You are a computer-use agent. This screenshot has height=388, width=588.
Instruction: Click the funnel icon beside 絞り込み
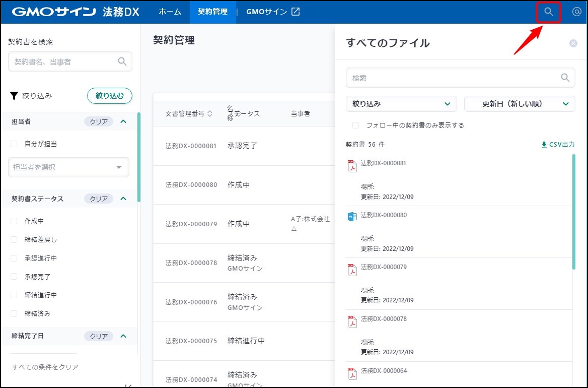(x=14, y=96)
